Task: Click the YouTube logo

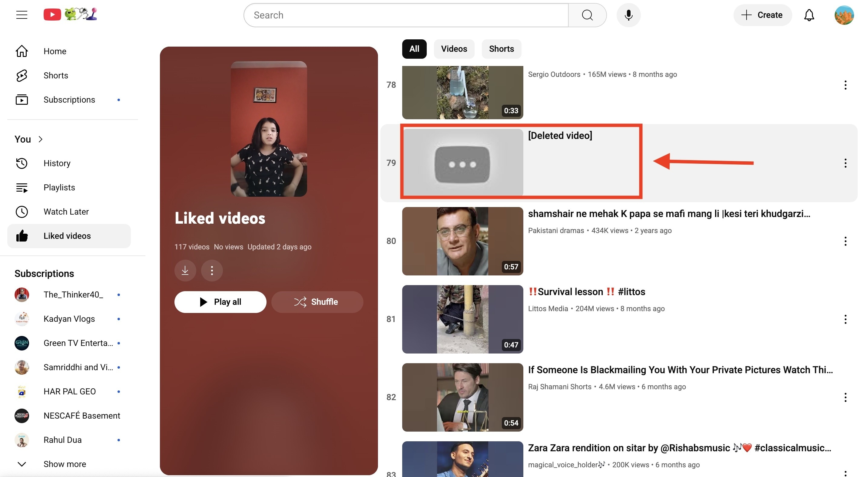Action: 70,14
